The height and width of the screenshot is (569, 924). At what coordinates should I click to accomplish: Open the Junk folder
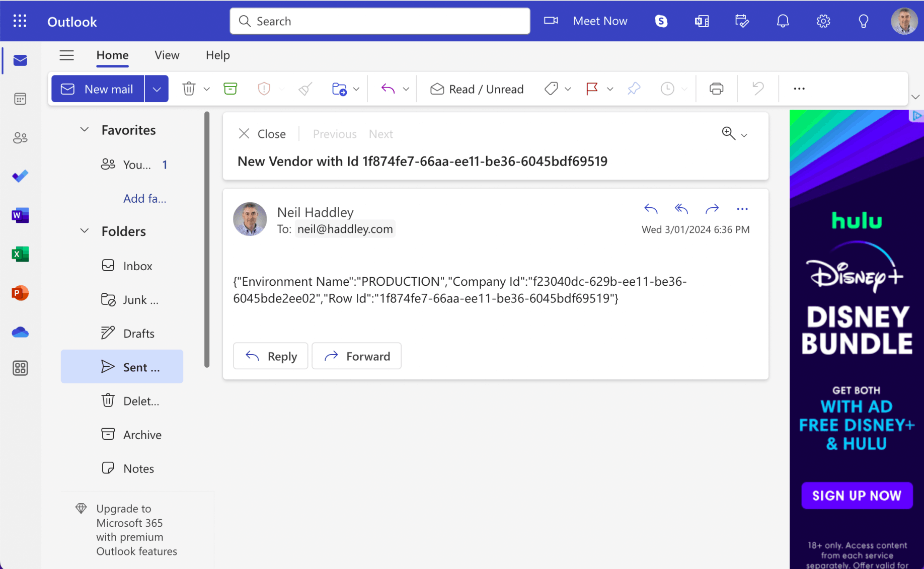click(x=122, y=299)
